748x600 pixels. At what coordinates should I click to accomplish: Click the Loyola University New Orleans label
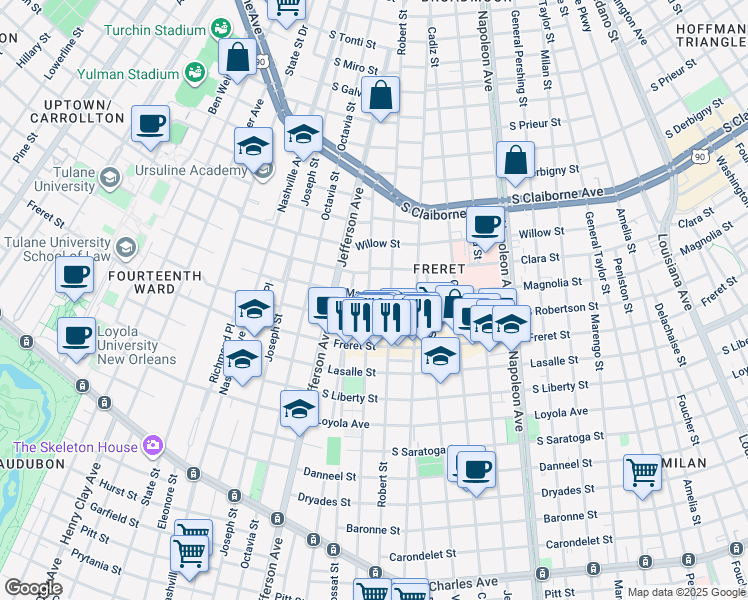click(136, 345)
